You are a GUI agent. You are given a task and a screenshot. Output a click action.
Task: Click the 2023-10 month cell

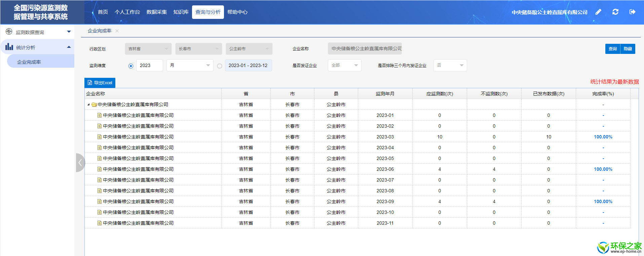[385, 212]
